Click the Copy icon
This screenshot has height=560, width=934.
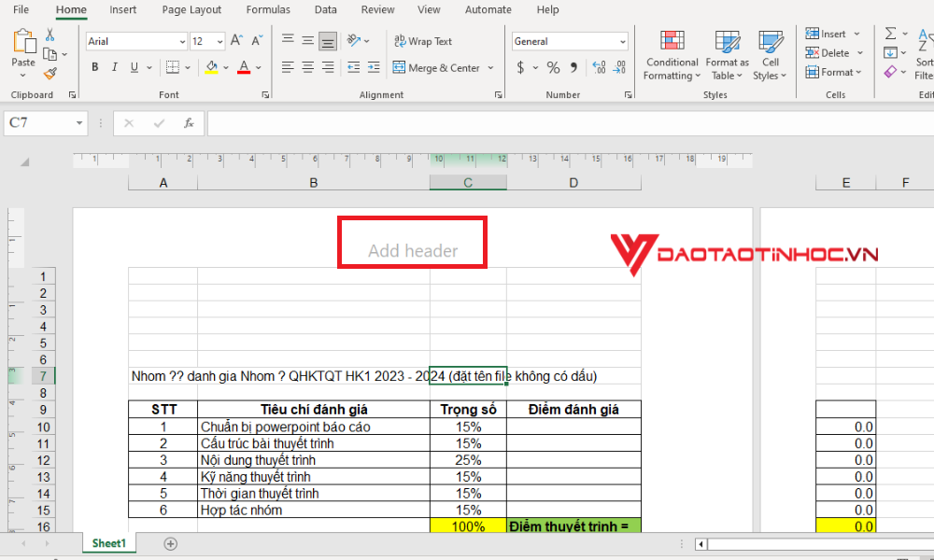pyautogui.click(x=50, y=54)
